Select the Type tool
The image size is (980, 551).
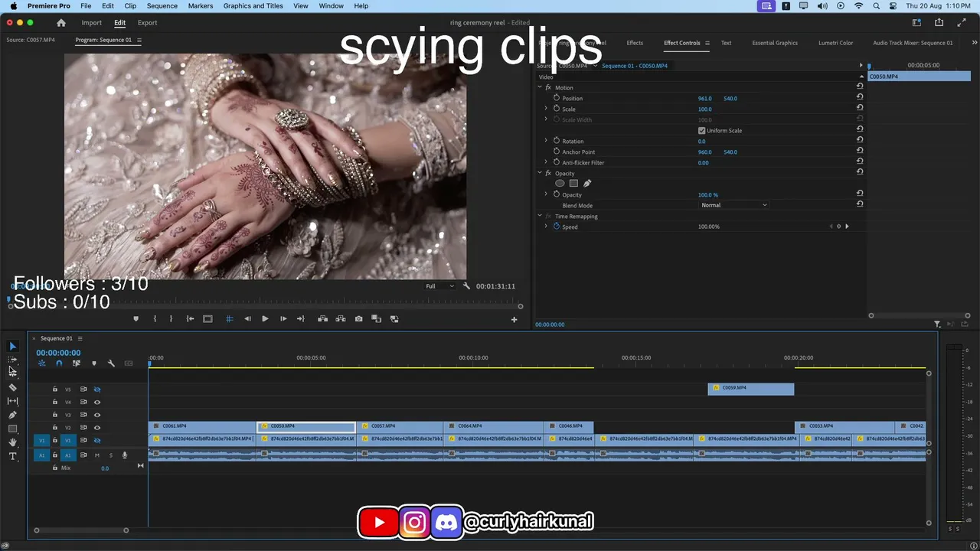point(12,456)
